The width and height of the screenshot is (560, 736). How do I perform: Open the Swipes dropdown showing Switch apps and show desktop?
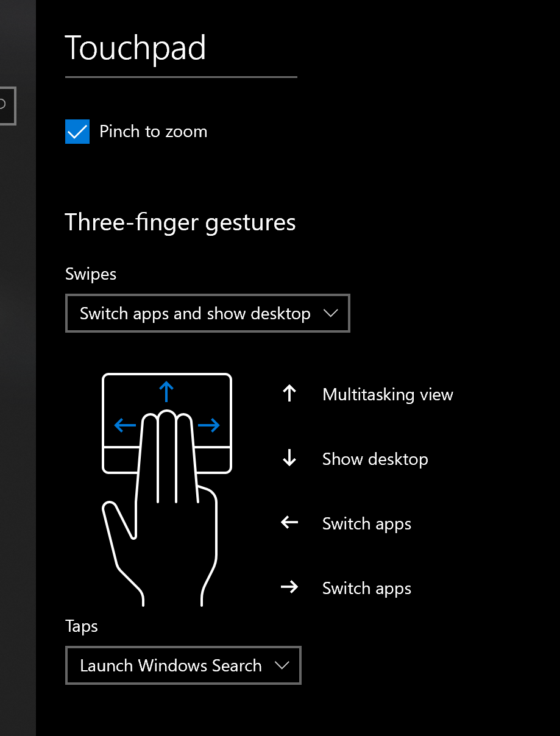(x=207, y=313)
